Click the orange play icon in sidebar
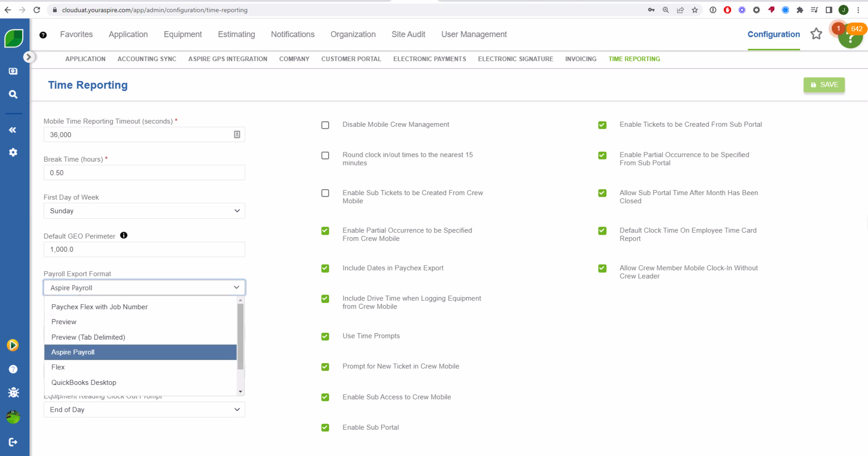 click(x=13, y=345)
